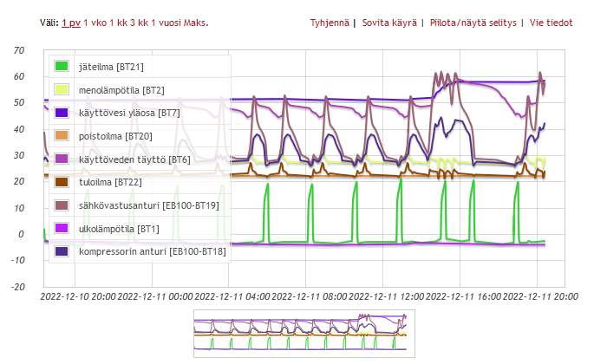Click the overview mini chart below graph
Screen dimensions: 594x364
(299, 333)
